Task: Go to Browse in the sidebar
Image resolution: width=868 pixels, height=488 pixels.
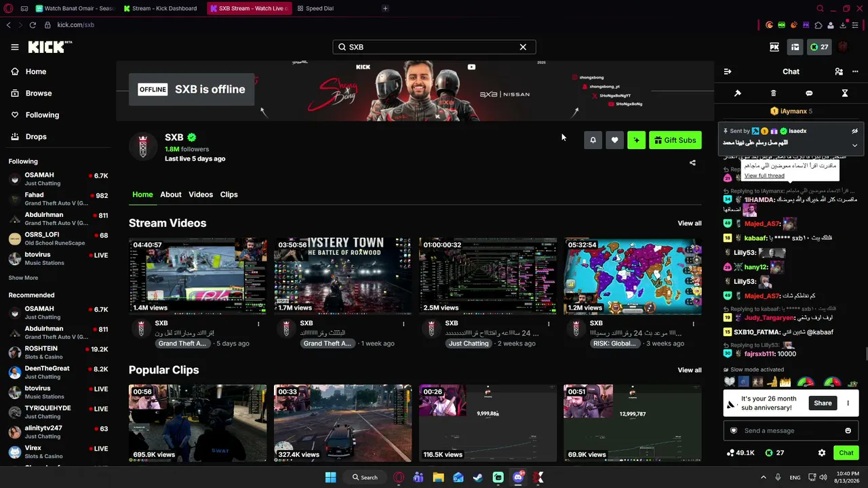Action: pos(39,94)
